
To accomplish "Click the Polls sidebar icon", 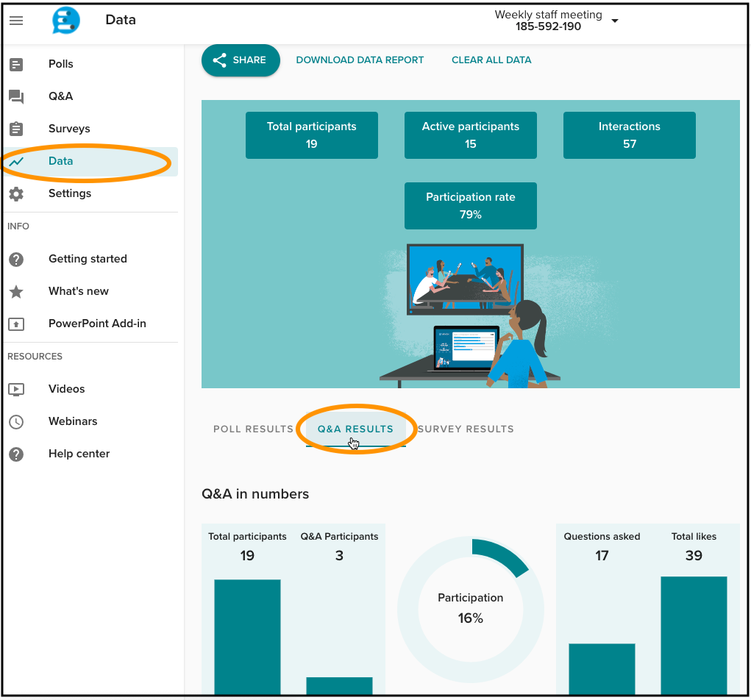I will click(16, 64).
